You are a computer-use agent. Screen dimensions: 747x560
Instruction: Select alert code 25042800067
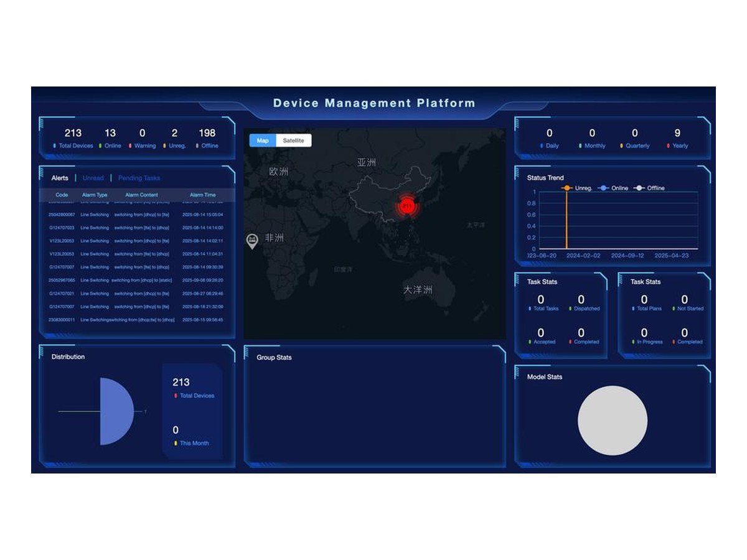click(x=62, y=215)
